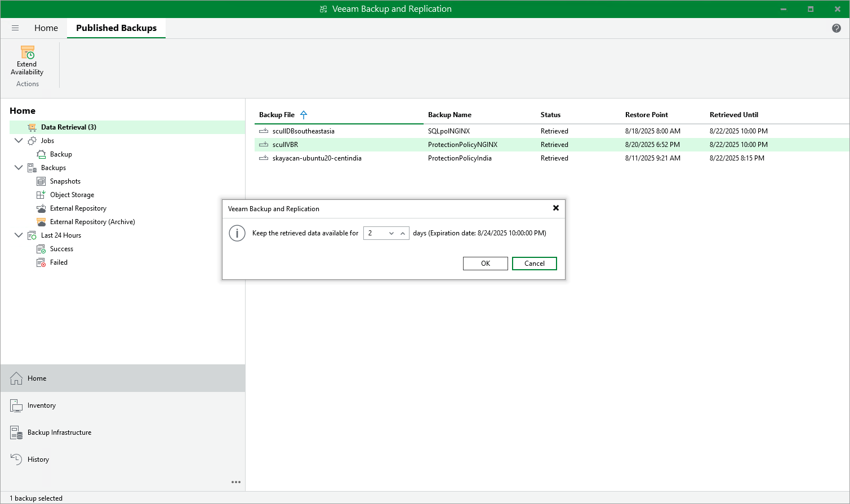Screen dimensions: 850x504
Task: Sort by Retrieved Until column header
Action: pyautogui.click(x=734, y=115)
